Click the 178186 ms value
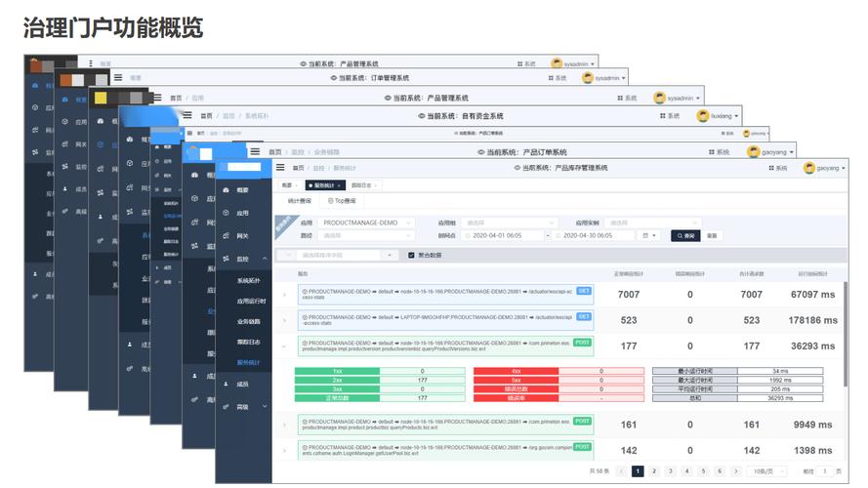868x488 pixels. click(812, 320)
